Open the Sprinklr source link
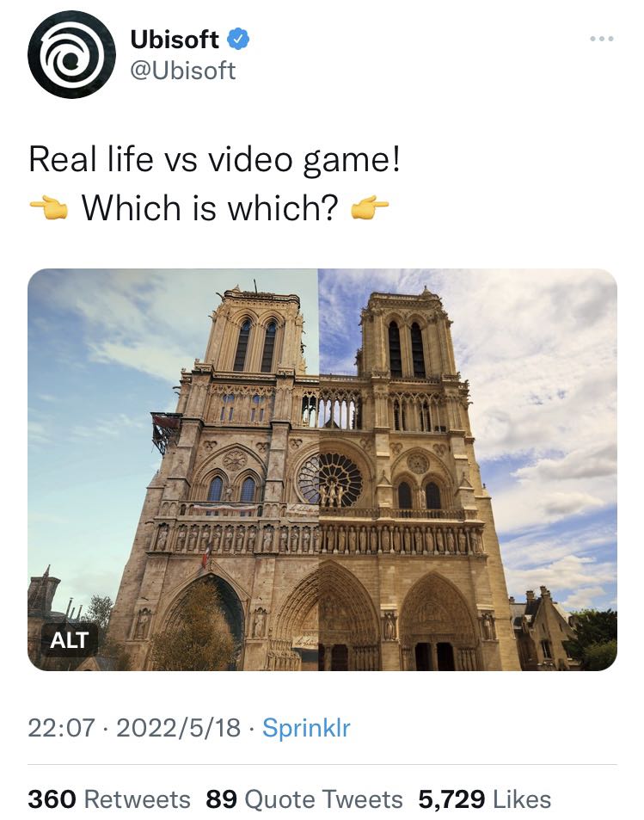This screenshot has width=644, height=820. coord(306,728)
